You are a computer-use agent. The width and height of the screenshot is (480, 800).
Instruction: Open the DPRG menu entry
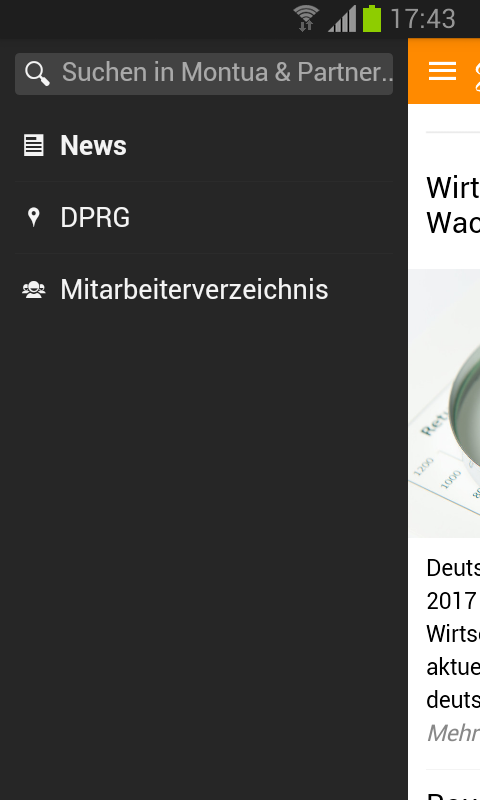[x=204, y=218]
